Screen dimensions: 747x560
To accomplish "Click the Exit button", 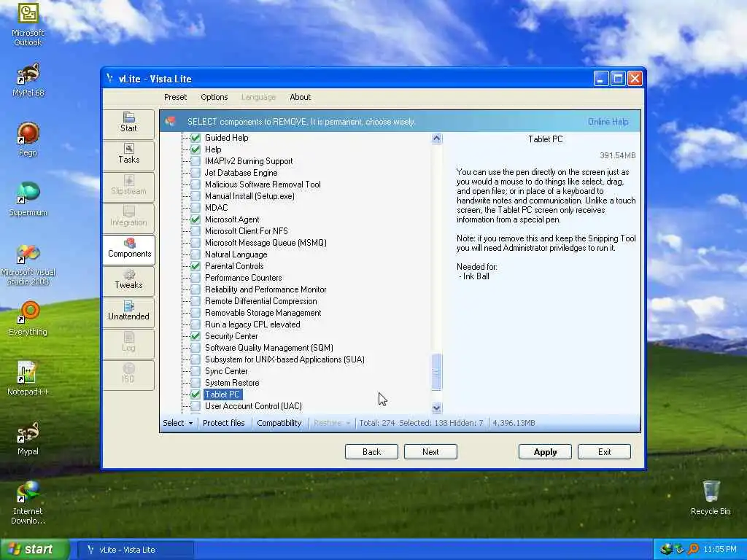I will 604,452.
